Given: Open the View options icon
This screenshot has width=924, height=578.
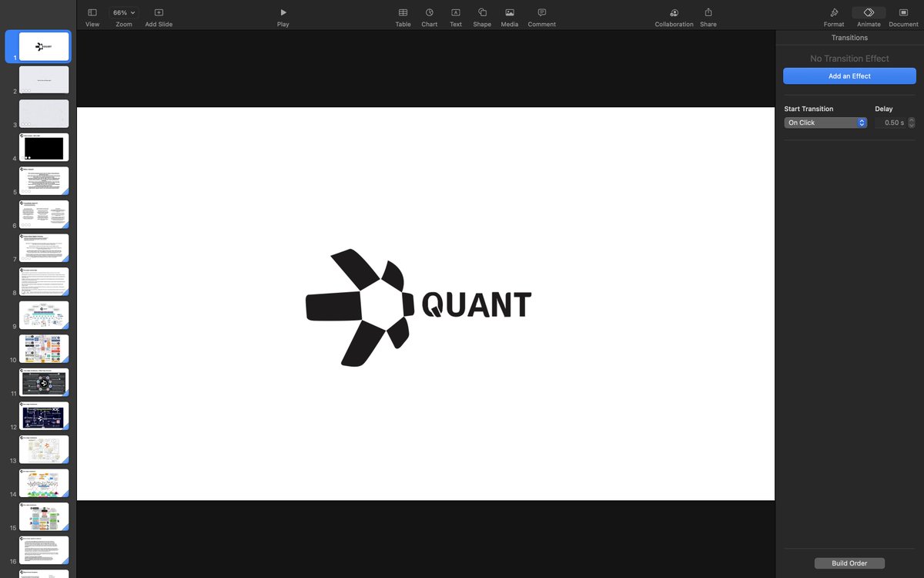Looking at the screenshot, I should (x=92, y=12).
